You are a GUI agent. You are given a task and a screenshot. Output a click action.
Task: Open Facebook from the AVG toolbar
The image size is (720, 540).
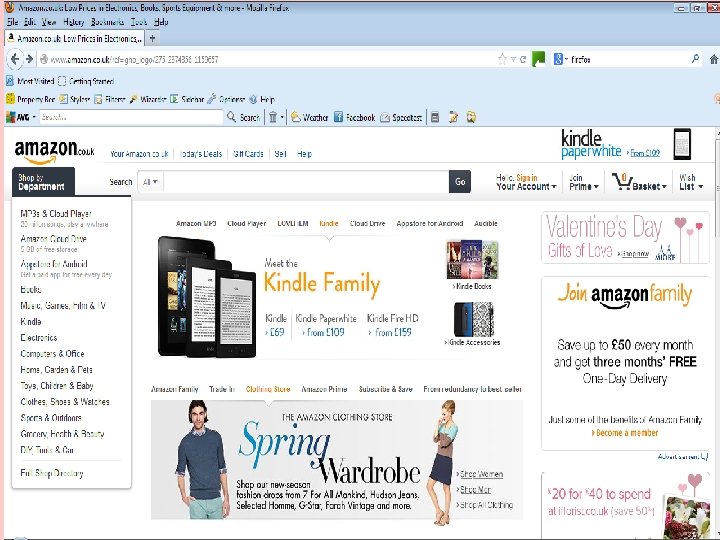tap(354, 117)
